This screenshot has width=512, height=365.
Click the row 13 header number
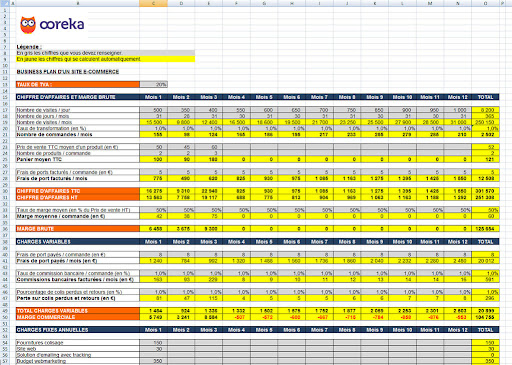pos(5,85)
